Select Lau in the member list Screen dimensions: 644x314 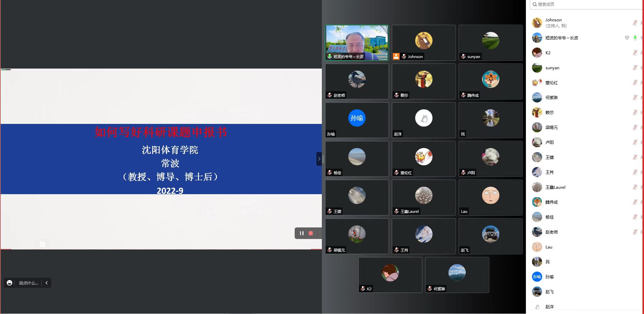[x=549, y=247]
